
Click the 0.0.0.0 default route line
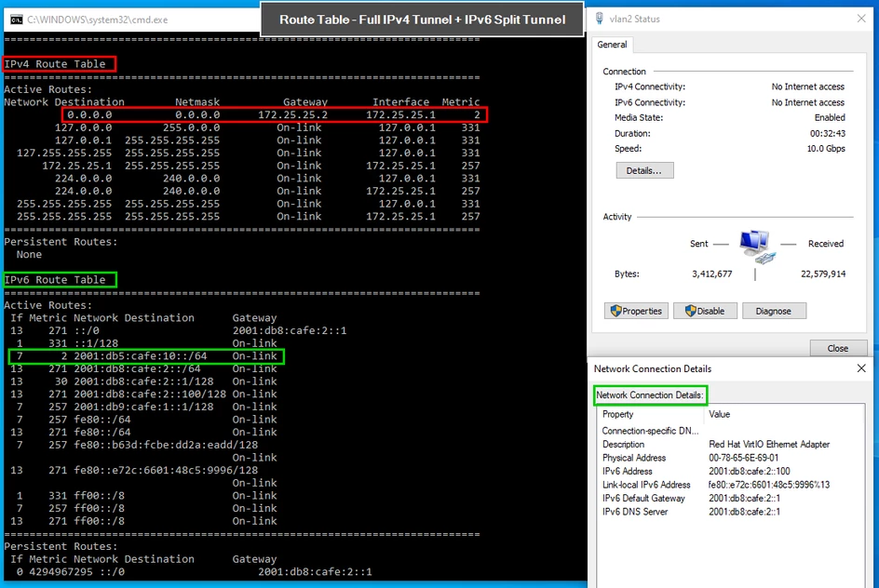click(x=274, y=114)
